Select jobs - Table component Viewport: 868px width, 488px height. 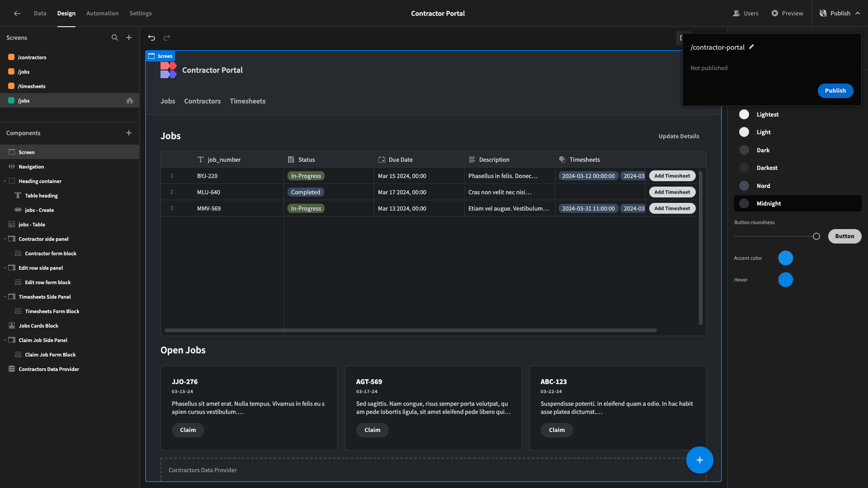[70, 225]
